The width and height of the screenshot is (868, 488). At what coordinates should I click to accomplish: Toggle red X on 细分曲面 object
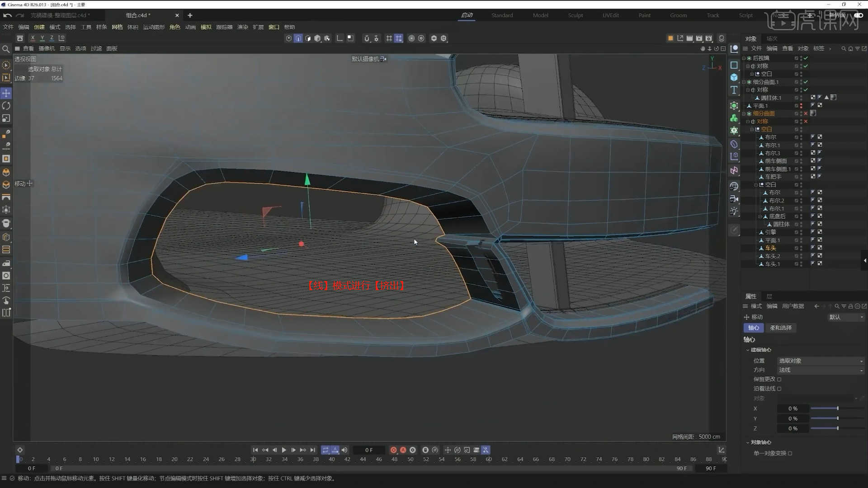click(806, 113)
